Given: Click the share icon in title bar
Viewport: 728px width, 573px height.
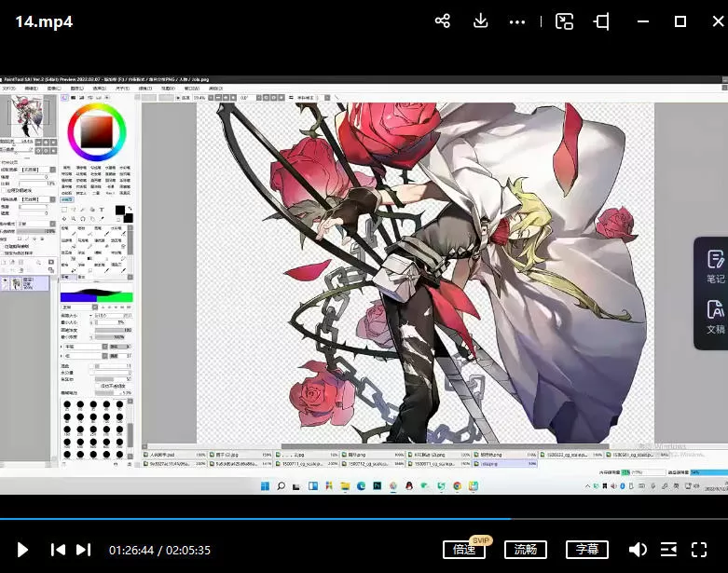Looking at the screenshot, I should pos(443,21).
